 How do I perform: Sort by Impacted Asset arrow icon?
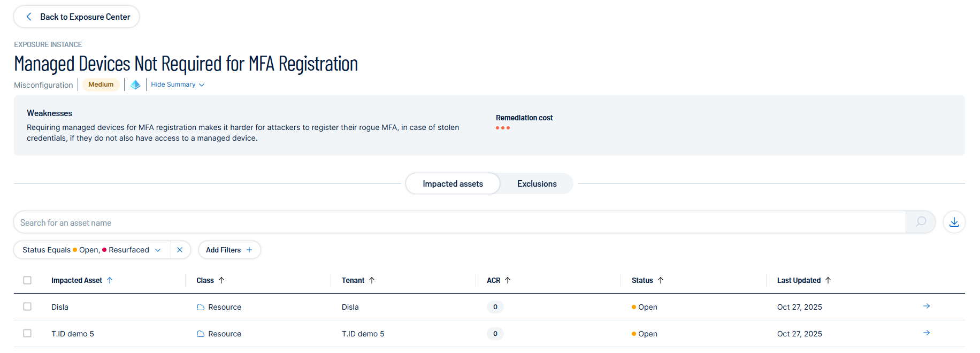110,280
